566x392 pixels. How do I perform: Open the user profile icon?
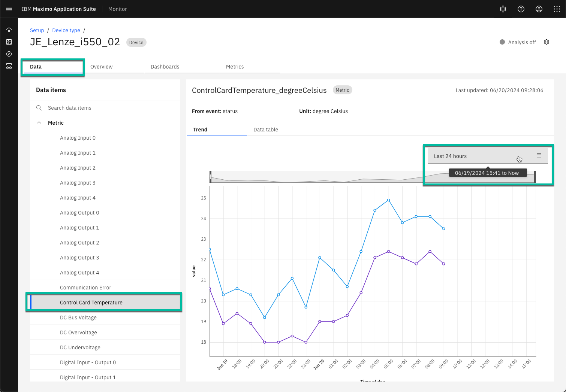point(539,9)
